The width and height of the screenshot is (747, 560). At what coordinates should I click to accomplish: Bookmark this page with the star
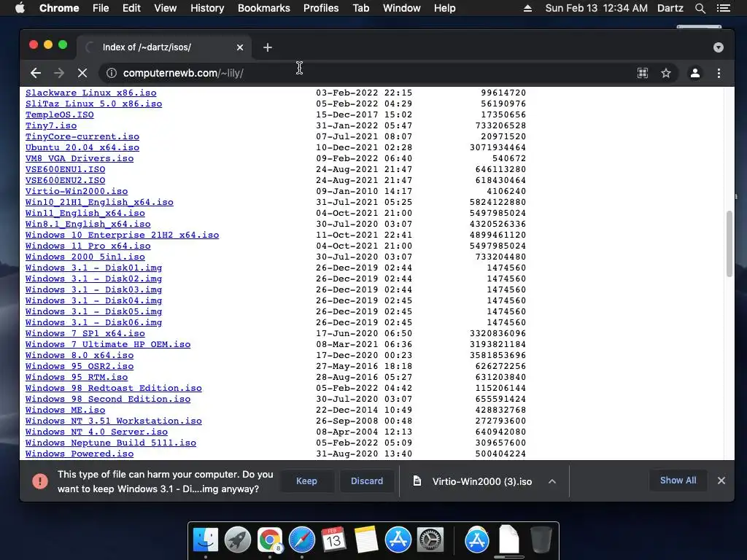click(666, 73)
